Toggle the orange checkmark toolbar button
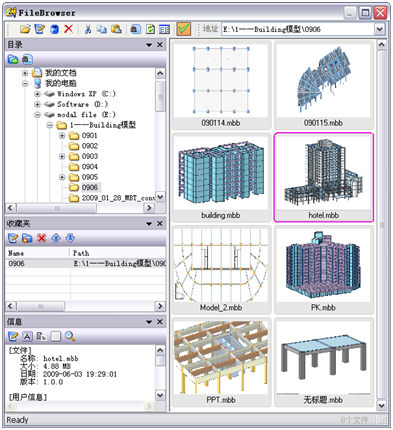 [x=184, y=29]
